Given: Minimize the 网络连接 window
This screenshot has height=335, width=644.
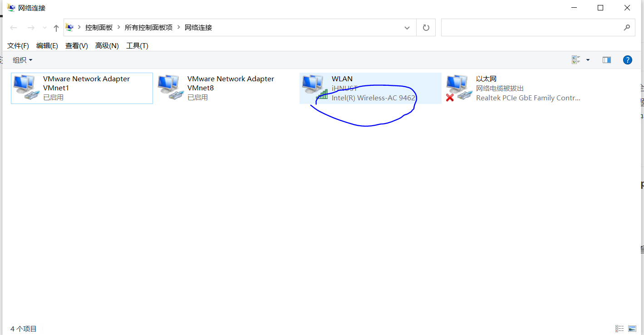Looking at the screenshot, I should tap(574, 8).
